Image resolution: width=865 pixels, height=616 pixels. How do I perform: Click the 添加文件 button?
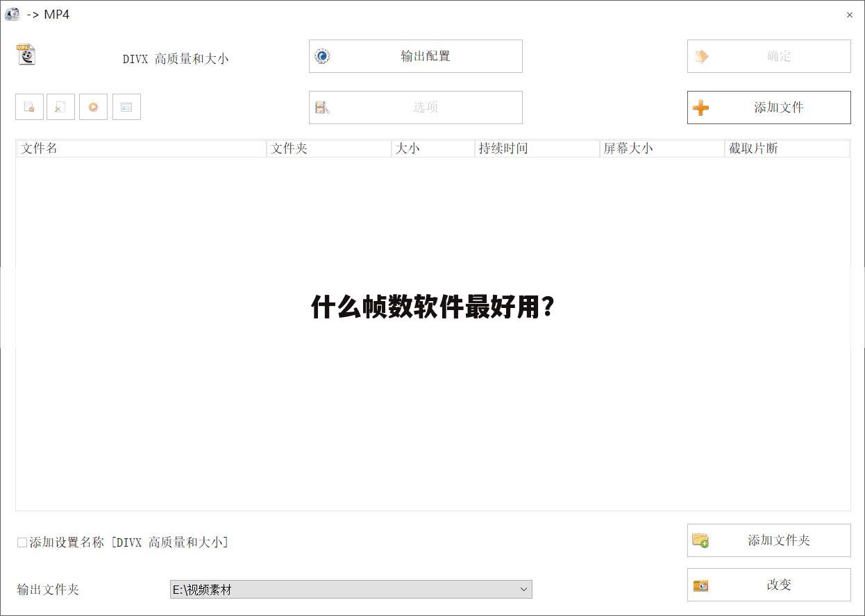tap(769, 108)
